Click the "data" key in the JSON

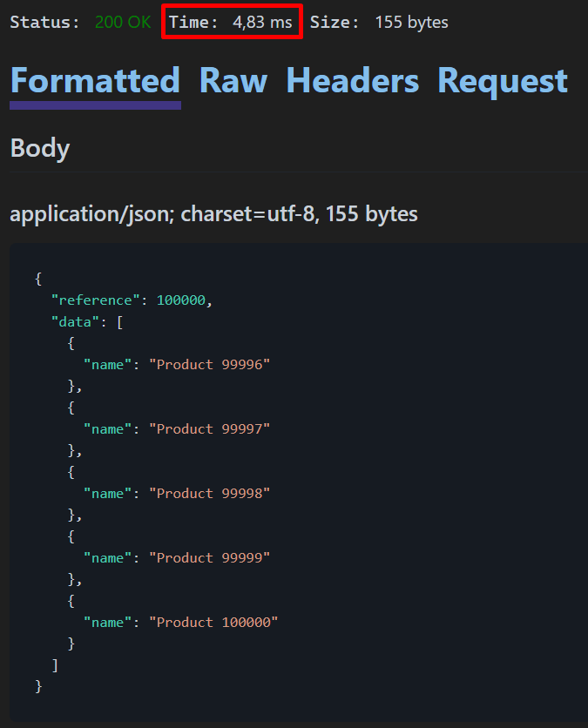point(75,321)
